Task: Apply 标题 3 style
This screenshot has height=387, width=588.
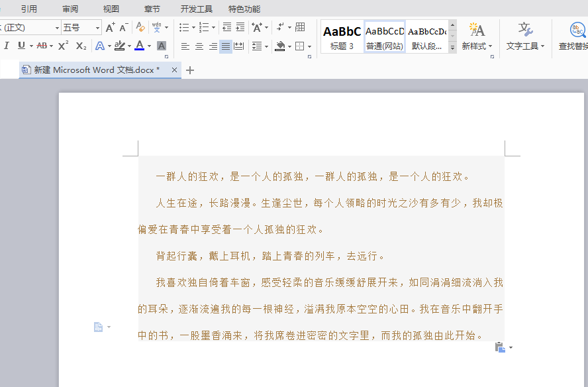Action: [342, 37]
